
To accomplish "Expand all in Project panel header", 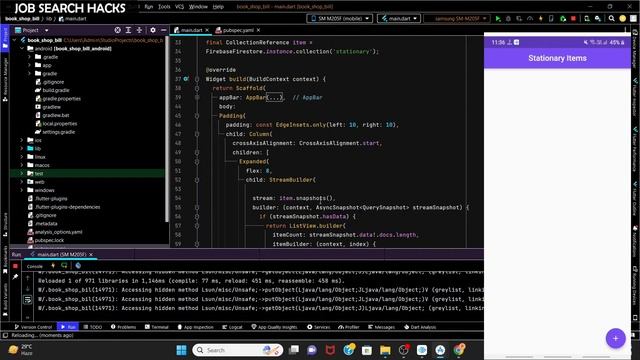I will click(128, 30).
